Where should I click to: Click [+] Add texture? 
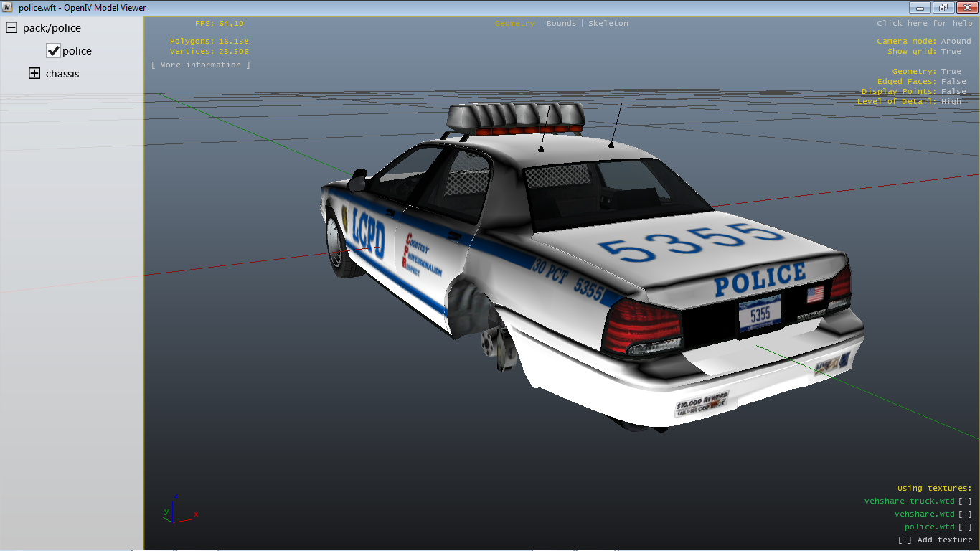pos(935,540)
